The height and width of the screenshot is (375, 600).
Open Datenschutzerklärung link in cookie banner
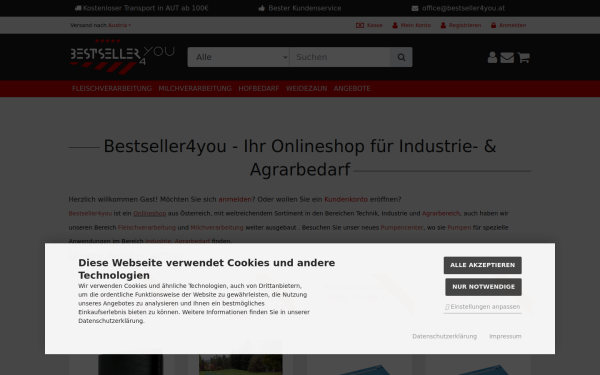tap(444, 336)
